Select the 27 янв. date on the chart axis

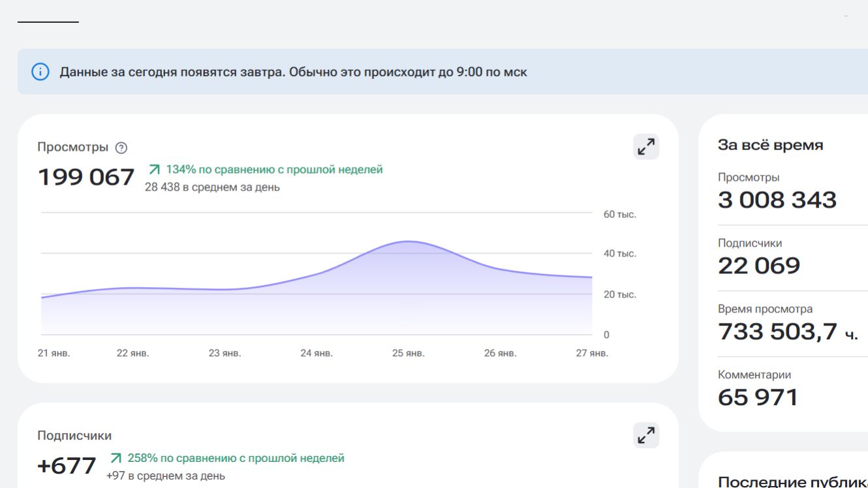(x=592, y=353)
